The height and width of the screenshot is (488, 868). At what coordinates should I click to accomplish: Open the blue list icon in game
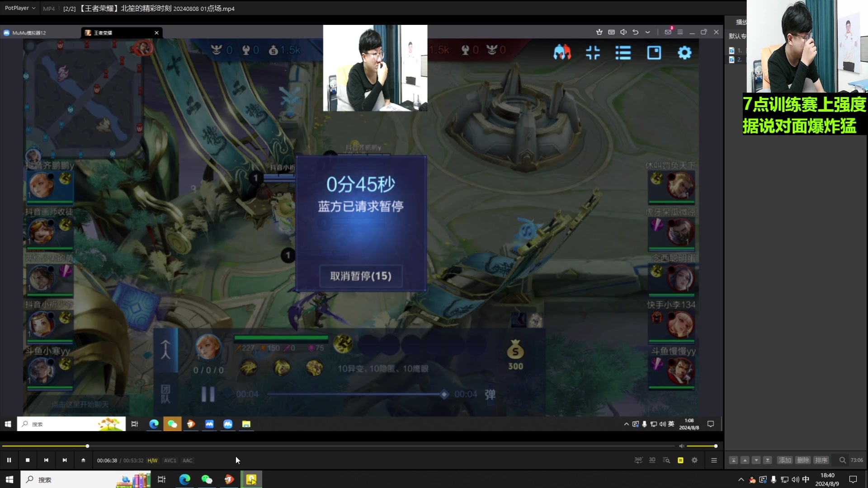pyautogui.click(x=623, y=52)
